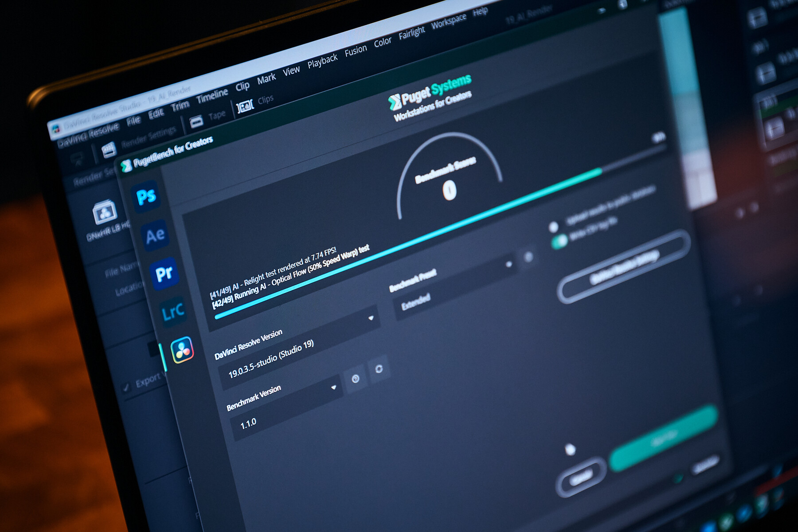The width and height of the screenshot is (798, 532).
Task: Open the Mark menu
Action: (266, 79)
